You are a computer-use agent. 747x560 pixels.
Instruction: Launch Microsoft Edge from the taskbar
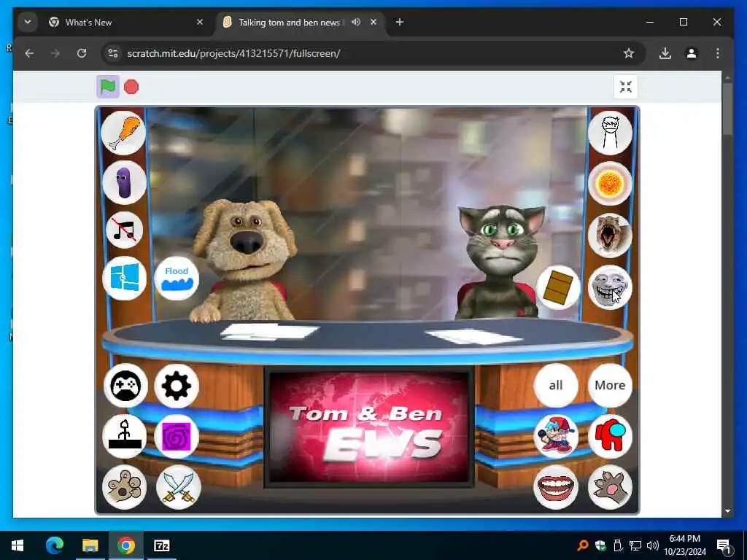54,545
